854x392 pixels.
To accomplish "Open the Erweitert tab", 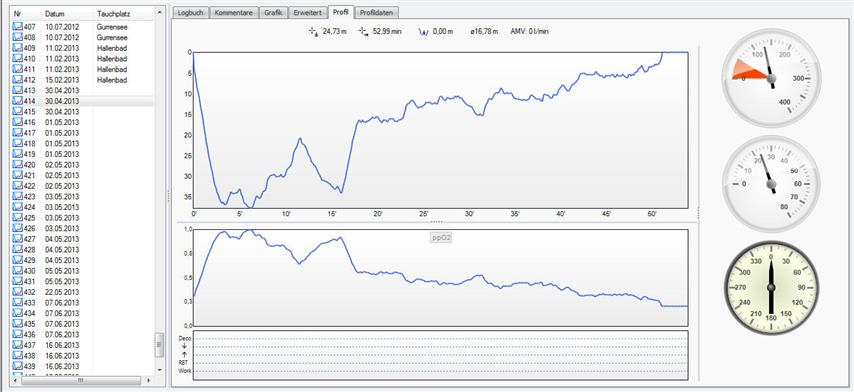I will (x=308, y=13).
